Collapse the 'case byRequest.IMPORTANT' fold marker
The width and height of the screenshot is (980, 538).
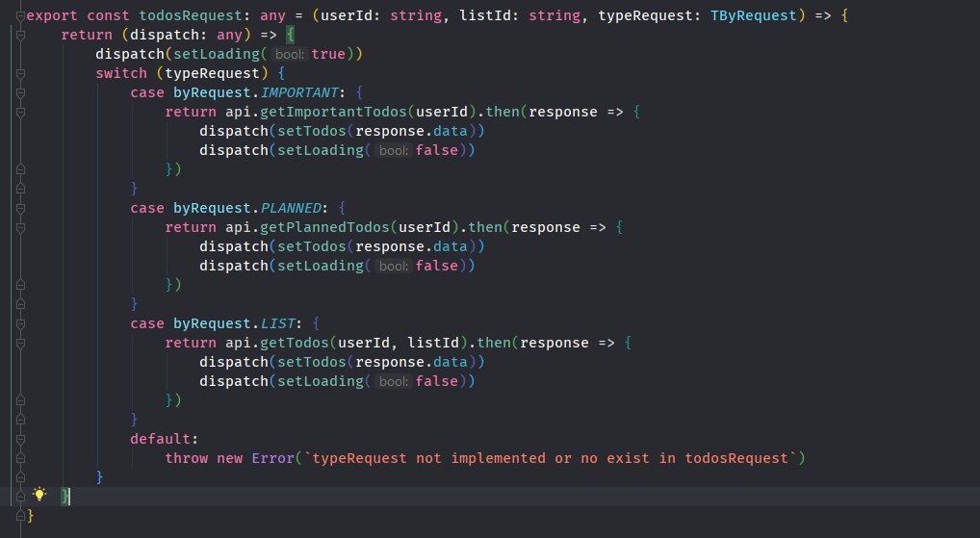click(20, 93)
